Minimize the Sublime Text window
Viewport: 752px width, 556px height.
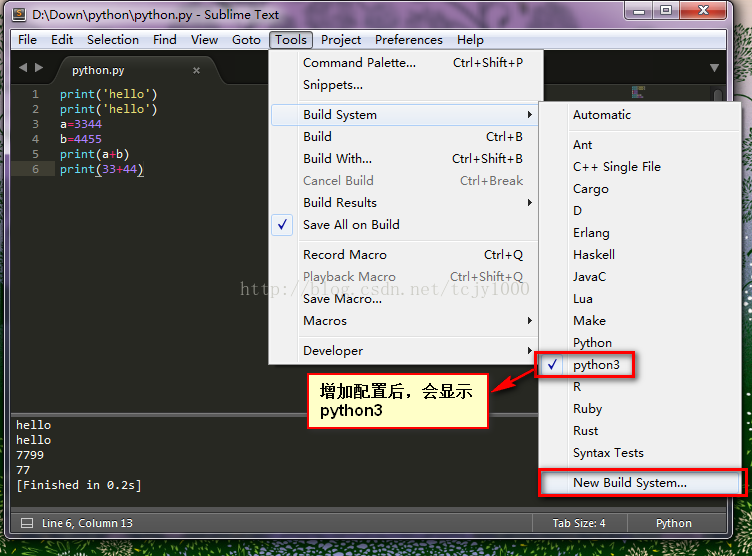pyautogui.click(x=639, y=11)
